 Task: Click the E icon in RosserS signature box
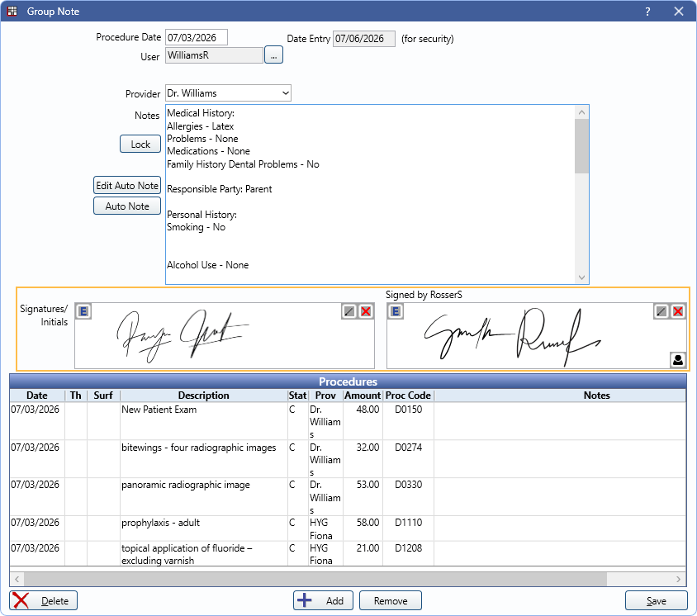pyautogui.click(x=396, y=311)
